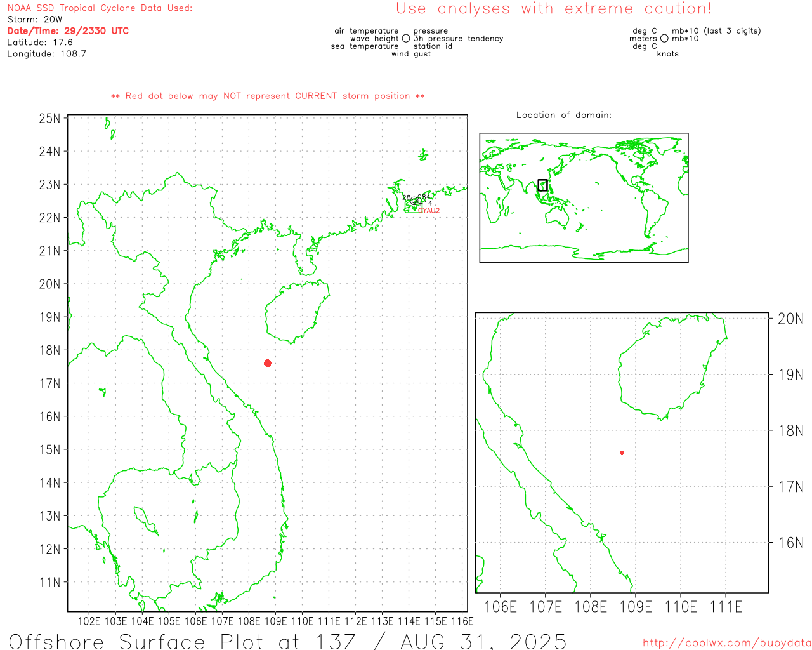Click the '112E' longitude label on main map
Viewport: 812px width, 650px height.
(355, 621)
